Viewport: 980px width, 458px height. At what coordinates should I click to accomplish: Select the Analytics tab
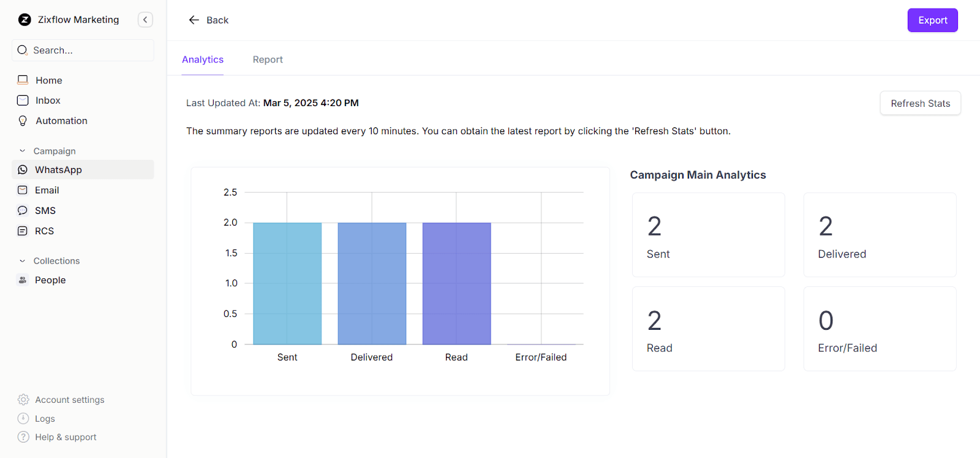202,59
